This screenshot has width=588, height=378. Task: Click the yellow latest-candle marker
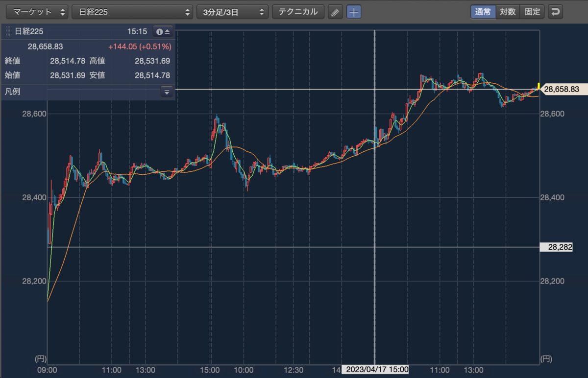click(539, 87)
